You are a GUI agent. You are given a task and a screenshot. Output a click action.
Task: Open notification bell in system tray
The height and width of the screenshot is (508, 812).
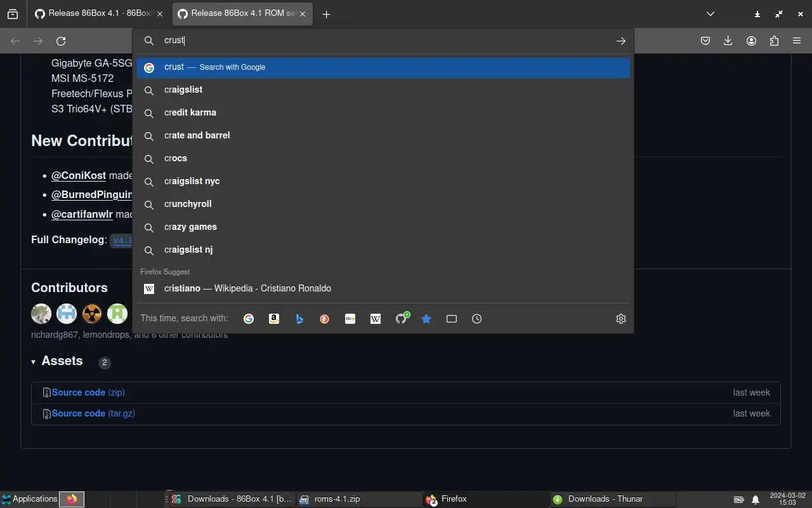756,500
